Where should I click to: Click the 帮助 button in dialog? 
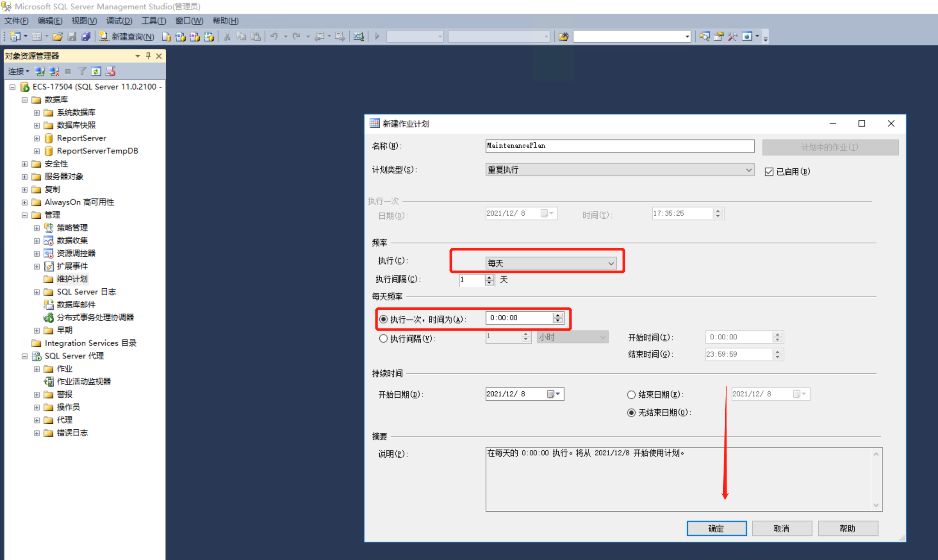pos(848,528)
